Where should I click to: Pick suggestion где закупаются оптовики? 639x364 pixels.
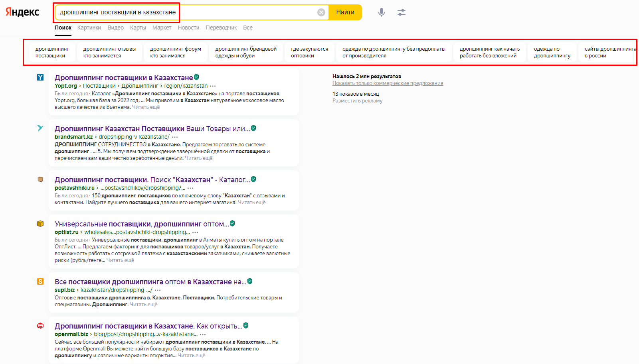click(x=309, y=52)
